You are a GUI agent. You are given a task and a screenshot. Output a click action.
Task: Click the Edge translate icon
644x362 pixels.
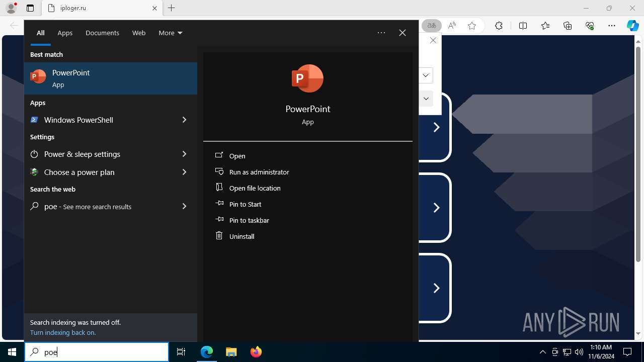click(x=432, y=26)
